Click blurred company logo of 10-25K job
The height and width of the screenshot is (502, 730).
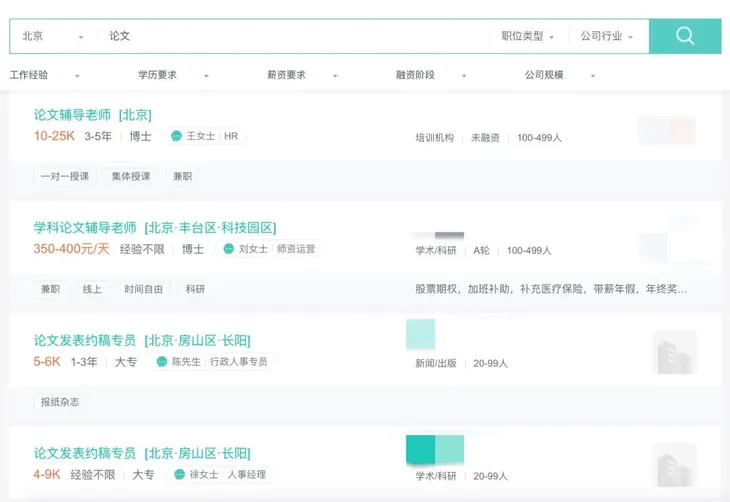pyautogui.click(x=667, y=130)
